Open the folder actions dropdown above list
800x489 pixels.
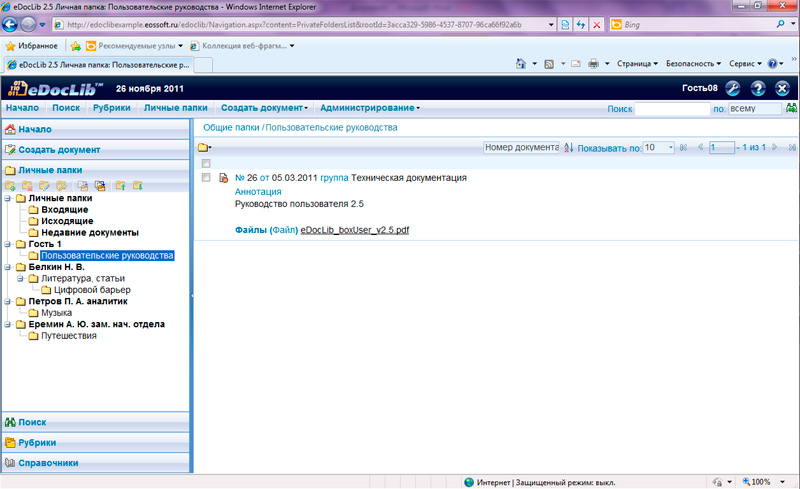[205, 148]
